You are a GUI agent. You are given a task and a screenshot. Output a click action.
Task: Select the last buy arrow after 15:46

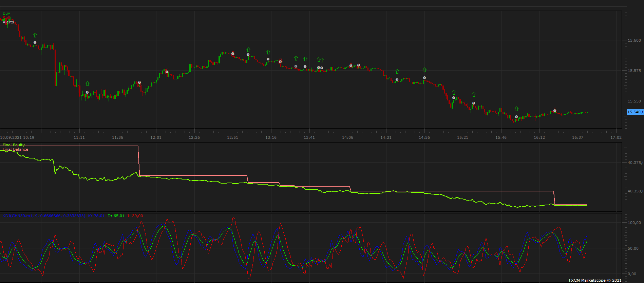click(517, 109)
